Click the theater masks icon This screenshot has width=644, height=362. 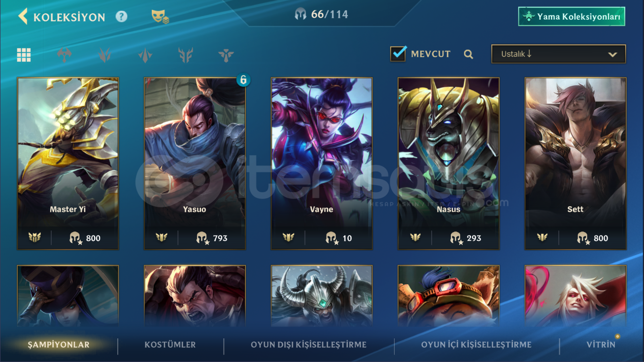(160, 17)
